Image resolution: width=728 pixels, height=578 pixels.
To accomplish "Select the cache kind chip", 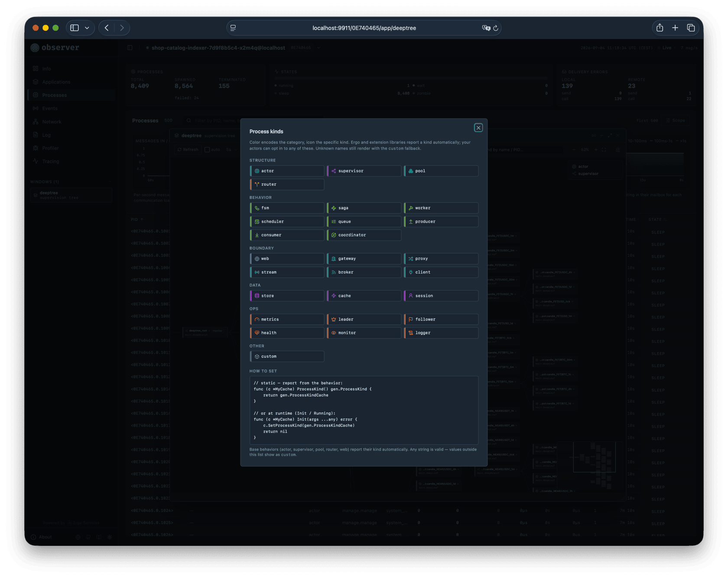I will [x=364, y=296].
